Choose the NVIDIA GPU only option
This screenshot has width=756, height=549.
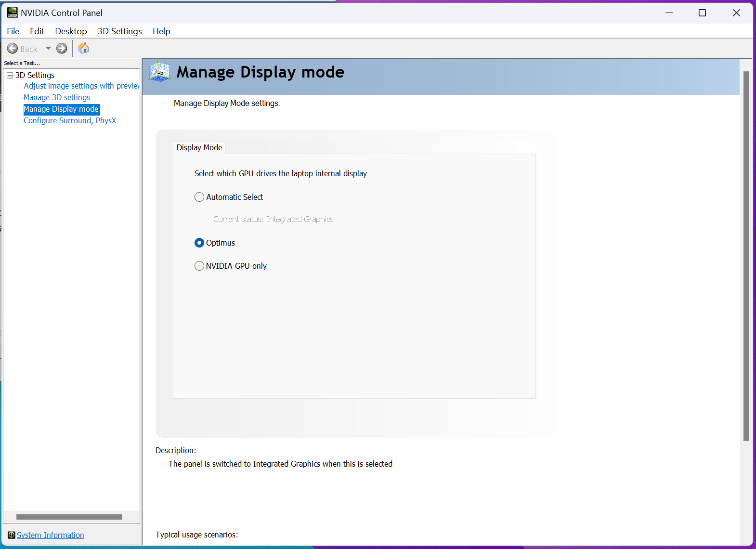199,266
